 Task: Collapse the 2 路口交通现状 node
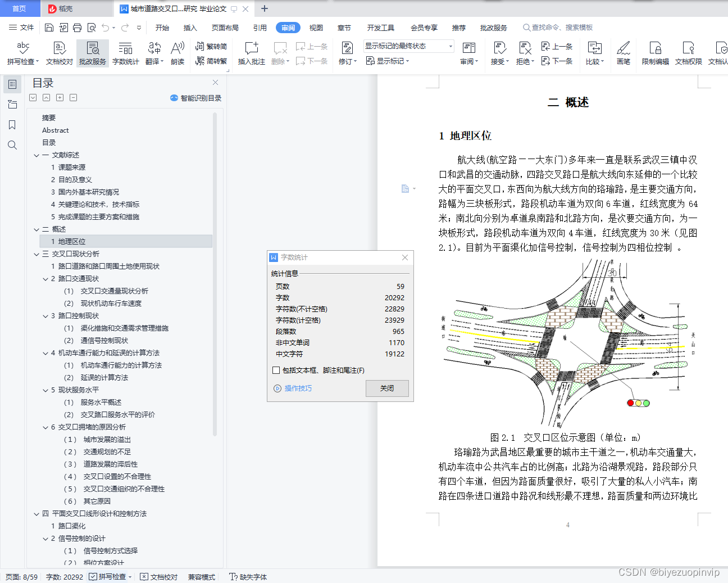click(46, 279)
